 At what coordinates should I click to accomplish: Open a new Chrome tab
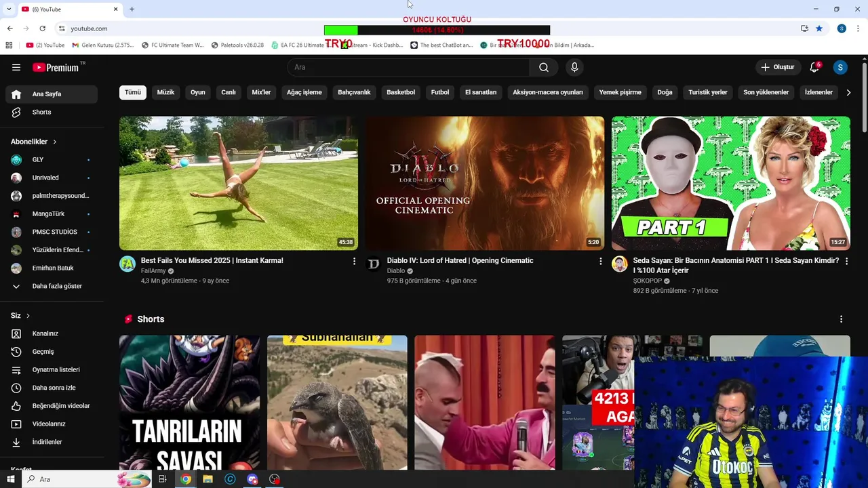[132, 9]
